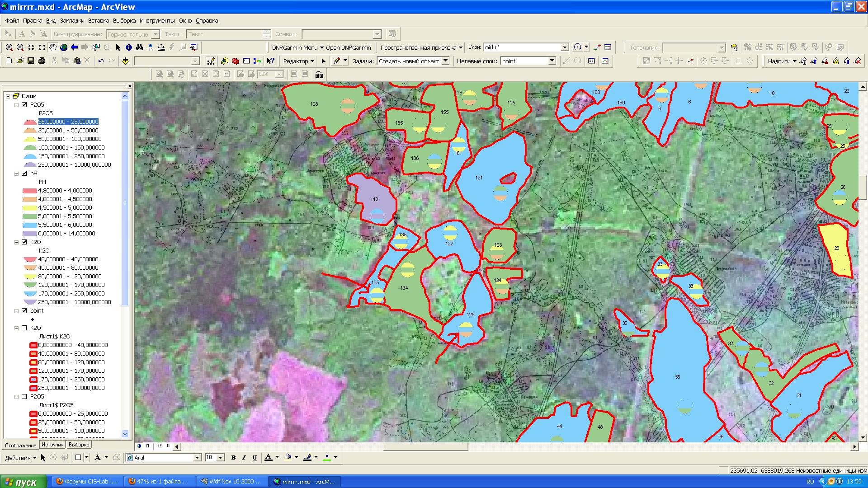Zoom to full extent globe icon
Viewport: 868px width, 488px height.
(64, 47)
